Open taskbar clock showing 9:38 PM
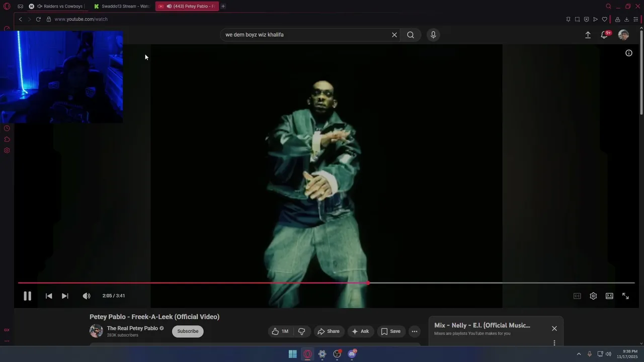 coord(627,354)
